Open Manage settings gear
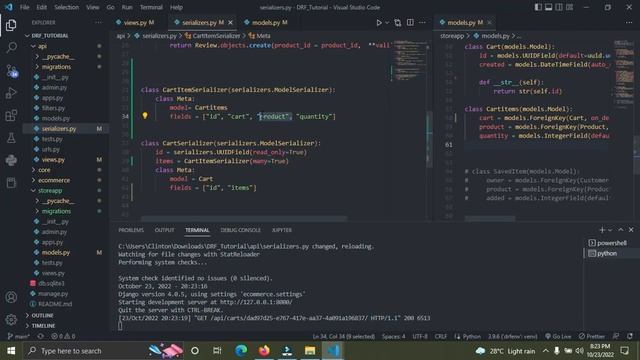 (x=11, y=319)
